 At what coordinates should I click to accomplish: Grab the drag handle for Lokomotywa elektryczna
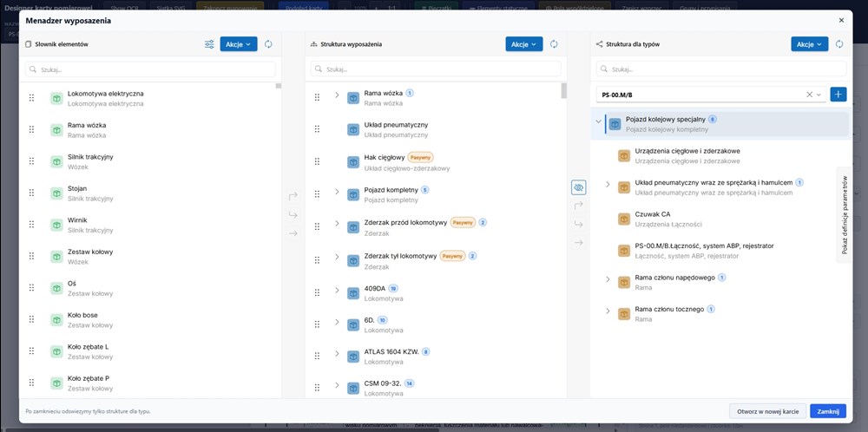[31, 98]
